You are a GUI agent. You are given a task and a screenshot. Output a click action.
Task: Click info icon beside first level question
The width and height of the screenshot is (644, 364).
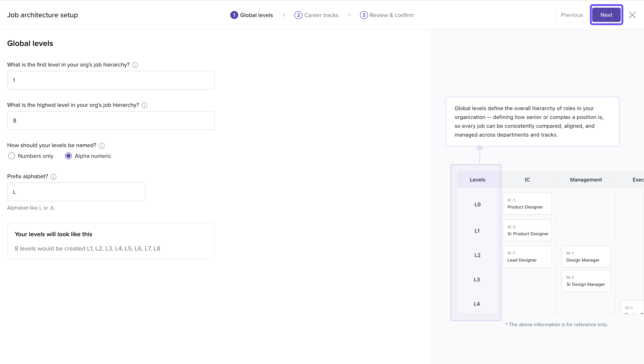(x=135, y=65)
